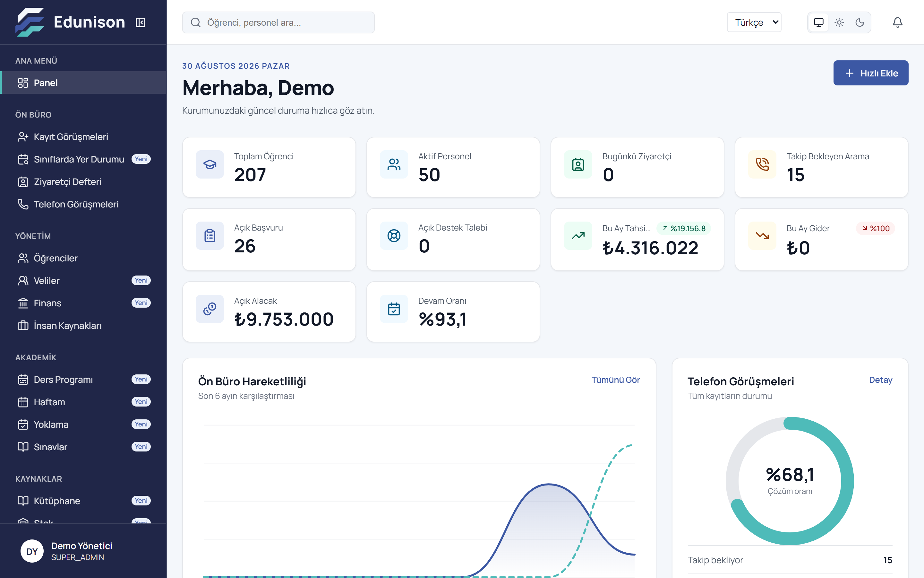Image resolution: width=924 pixels, height=578 pixels.
Task: Open Panel in the sidebar
Action: [x=84, y=83]
